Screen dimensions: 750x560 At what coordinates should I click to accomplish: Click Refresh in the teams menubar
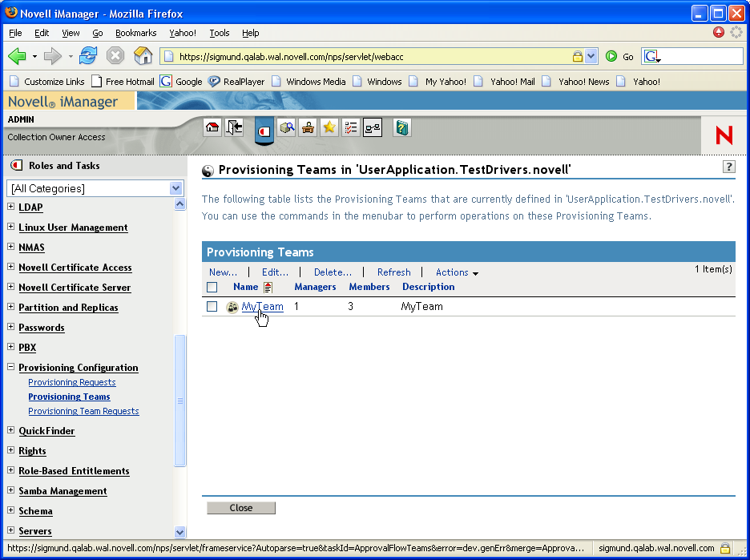[393, 272]
